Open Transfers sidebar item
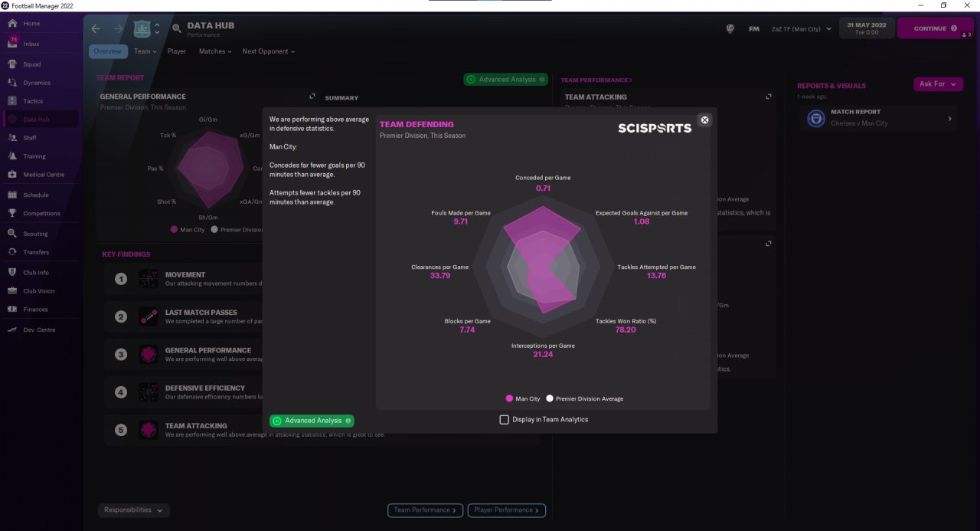This screenshot has height=531, width=980. 35,252
